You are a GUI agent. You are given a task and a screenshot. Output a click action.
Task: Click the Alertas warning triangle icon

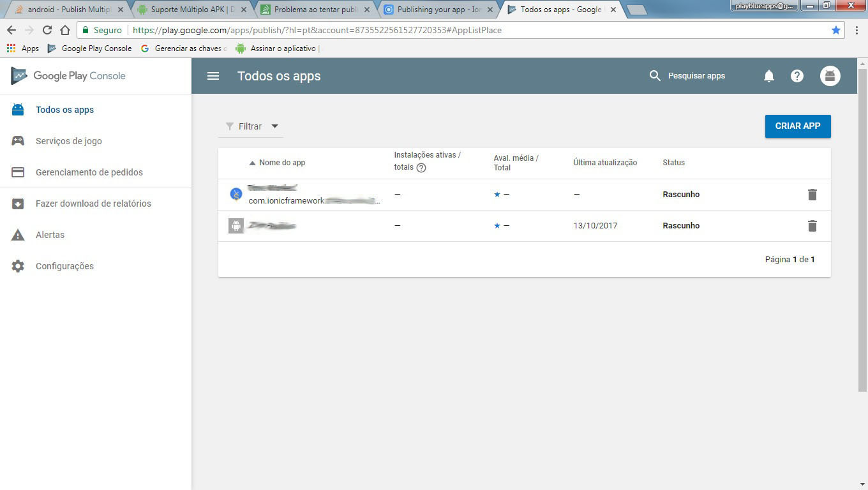coord(18,235)
